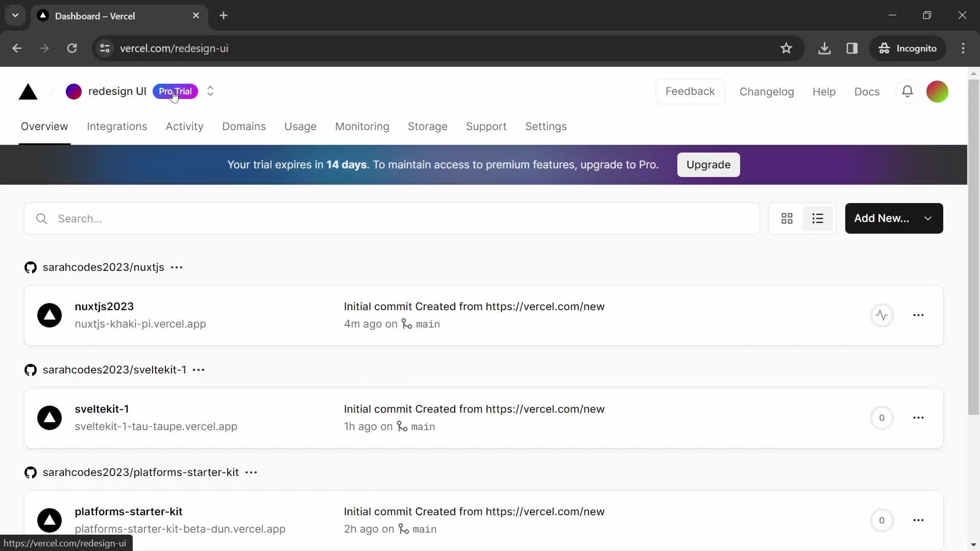
Task: Switch to grid view layout
Action: pyautogui.click(x=786, y=219)
